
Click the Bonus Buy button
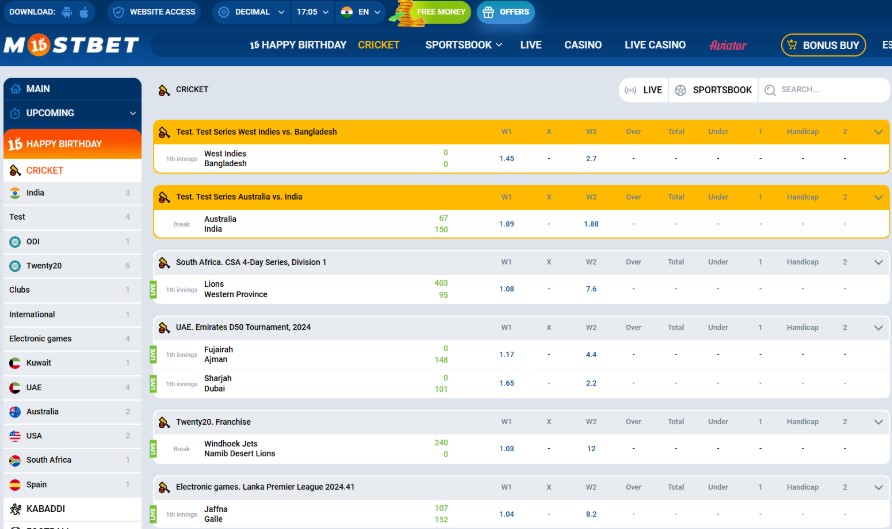point(823,45)
